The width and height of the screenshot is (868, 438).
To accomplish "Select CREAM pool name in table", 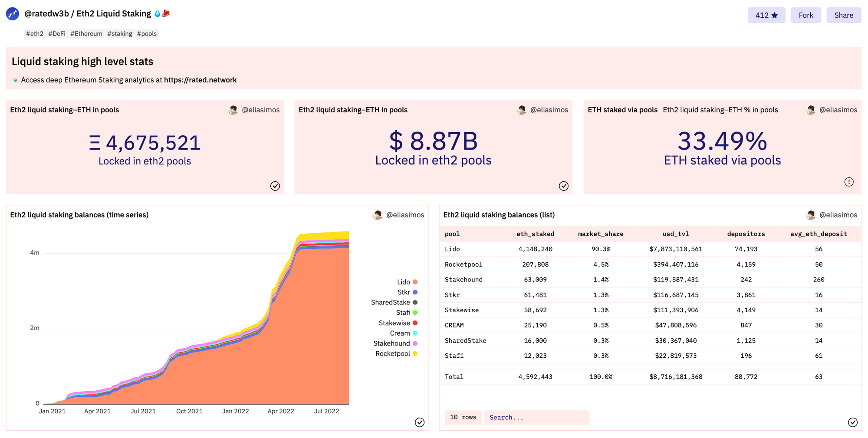I will [454, 325].
